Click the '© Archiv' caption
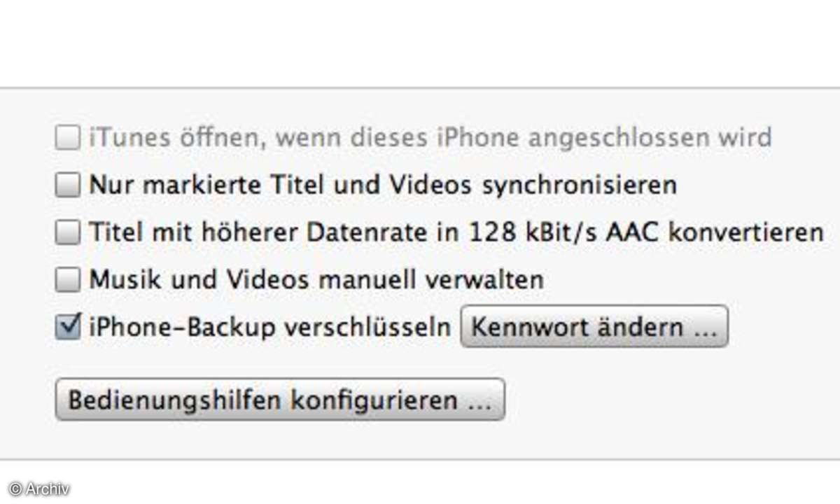840x504 pixels. [x=39, y=489]
